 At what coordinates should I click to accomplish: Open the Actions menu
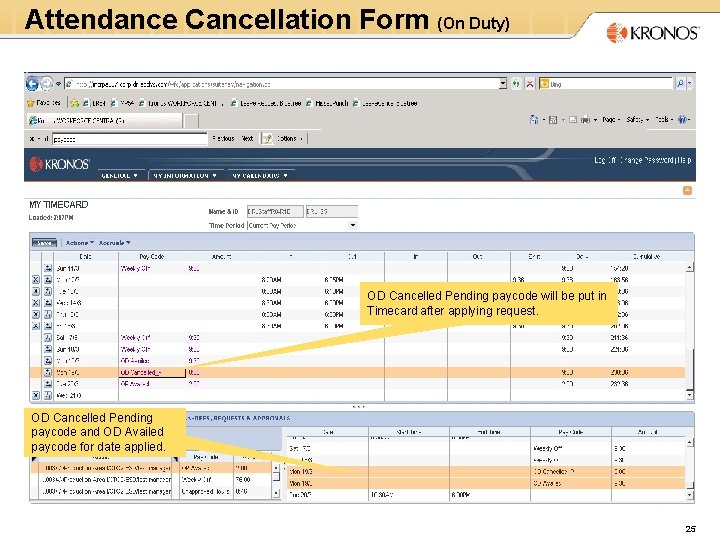79,243
